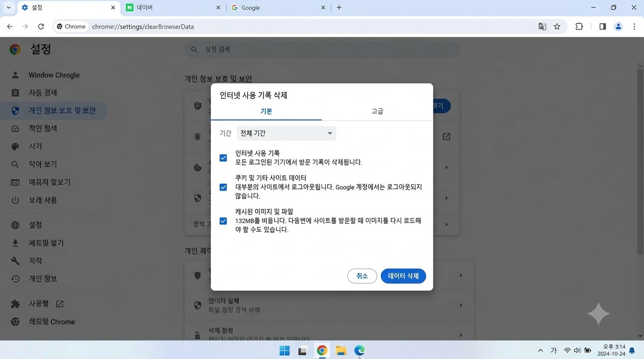Switch to the 네이버 tab
644x359 pixels.
173,7
